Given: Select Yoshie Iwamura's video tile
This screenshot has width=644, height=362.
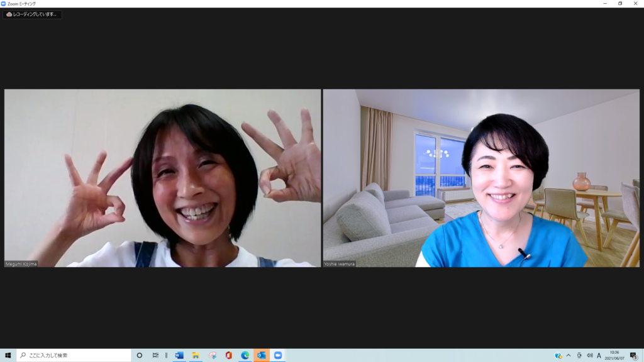Looking at the screenshot, I should click(481, 178).
